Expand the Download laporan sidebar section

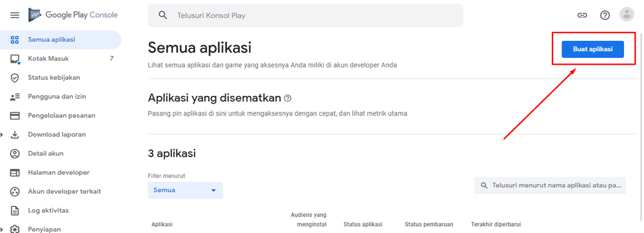click(x=2, y=134)
